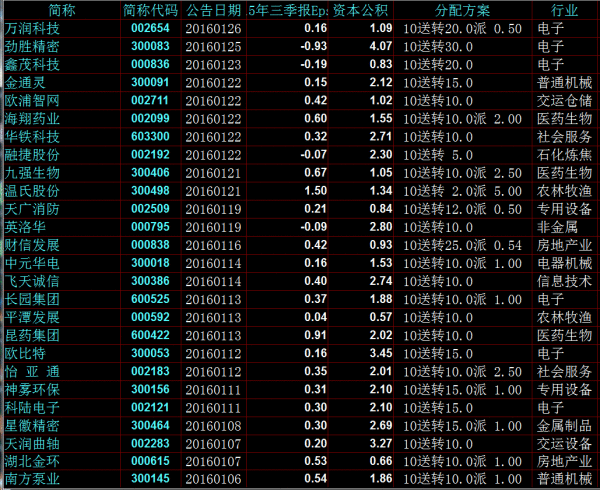Click stock code 300386

click(x=150, y=281)
